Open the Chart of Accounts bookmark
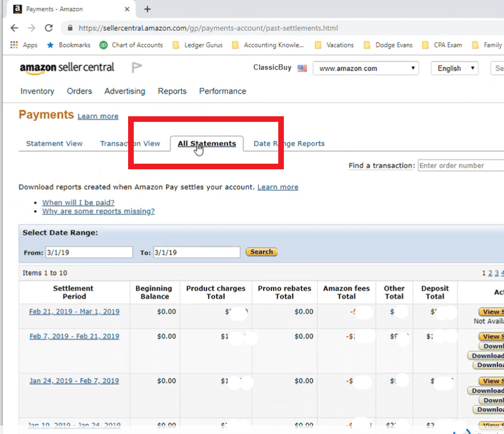Screen dimensions: 504x434 coord(131,45)
